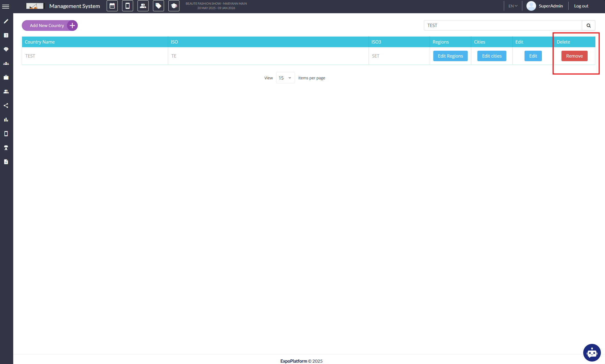Viewport: 605px width, 364px height.
Task: Open the bar chart icon in sidebar
Action: 6,120
